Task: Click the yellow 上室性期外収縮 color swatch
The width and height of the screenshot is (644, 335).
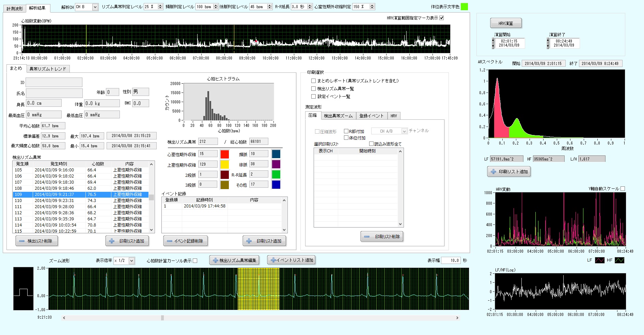Action: pos(225,164)
